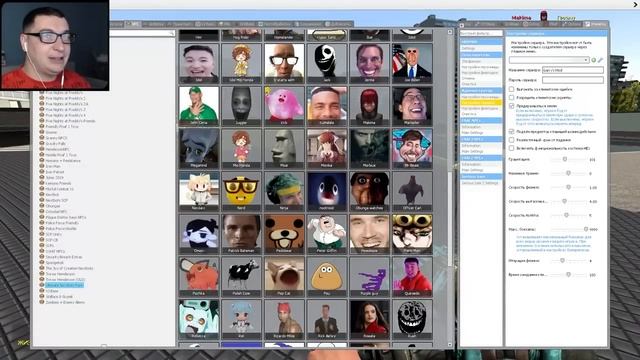Select the John Cena nextbot

(199, 106)
